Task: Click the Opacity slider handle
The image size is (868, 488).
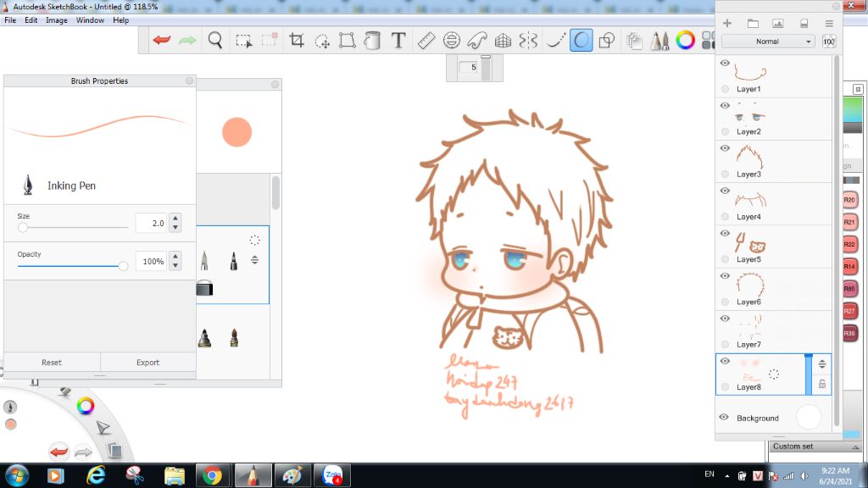Action: point(123,266)
